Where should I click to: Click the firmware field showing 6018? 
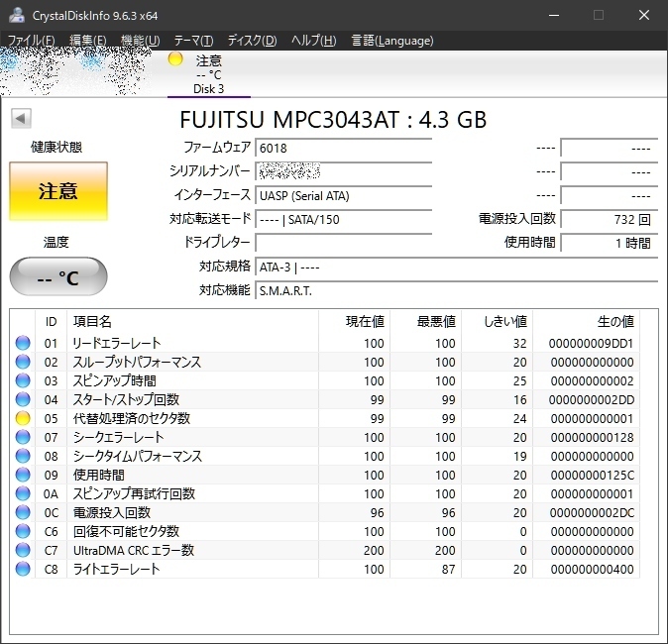click(343, 148)
